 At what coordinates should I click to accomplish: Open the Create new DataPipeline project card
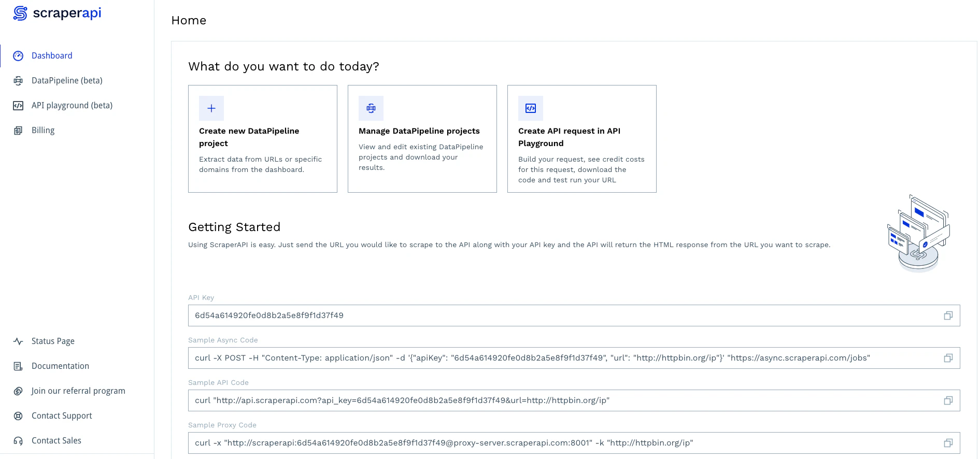(262, 139)
